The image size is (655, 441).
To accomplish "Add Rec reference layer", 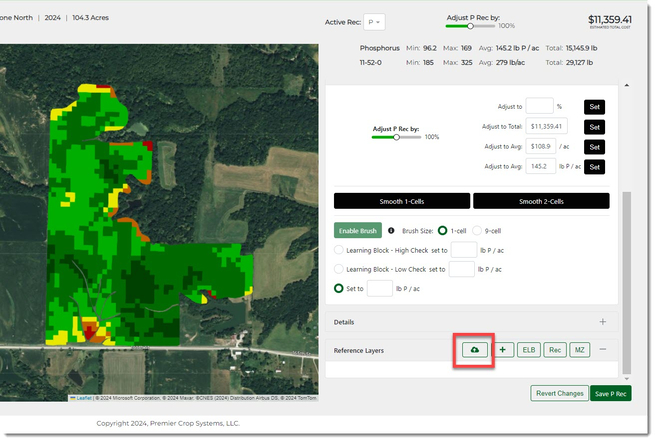I will click(555, 350).
